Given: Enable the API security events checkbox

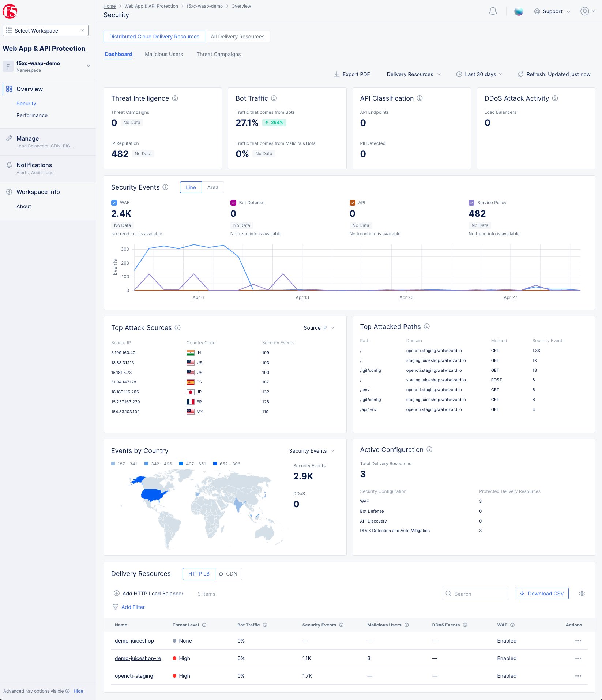Looking at the screenshot, I should [353, 202].
